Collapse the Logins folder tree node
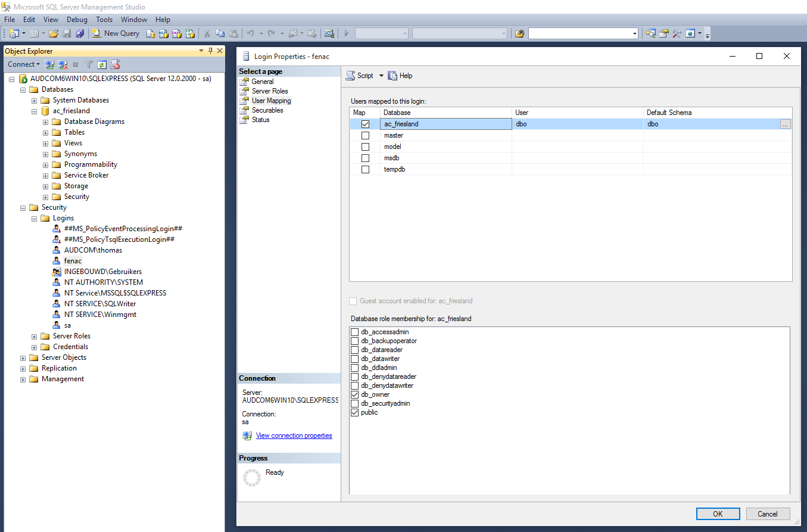 [x=34, y=218]
